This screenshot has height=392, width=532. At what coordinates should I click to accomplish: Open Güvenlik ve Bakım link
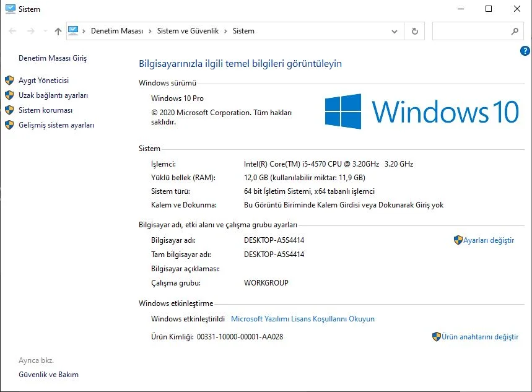[x=48, y=375]
